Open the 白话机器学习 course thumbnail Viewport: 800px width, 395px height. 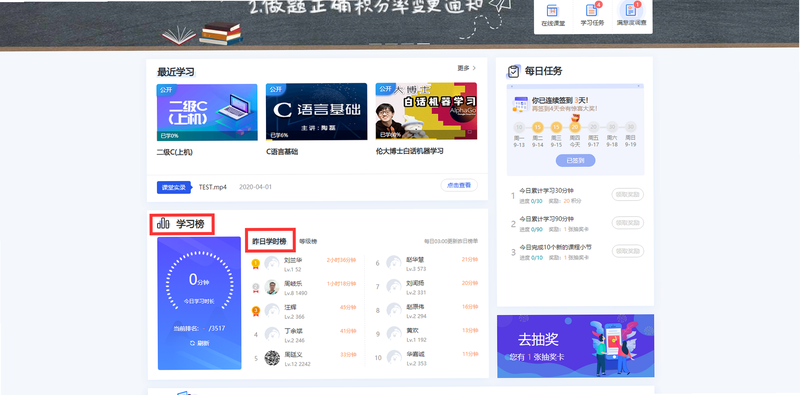tap(426, 112)
